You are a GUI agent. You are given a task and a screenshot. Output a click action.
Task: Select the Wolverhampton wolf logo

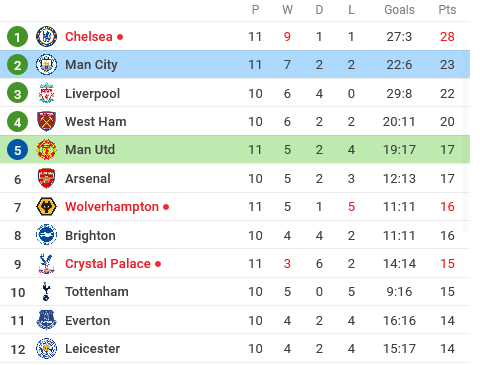coord(46,207)
